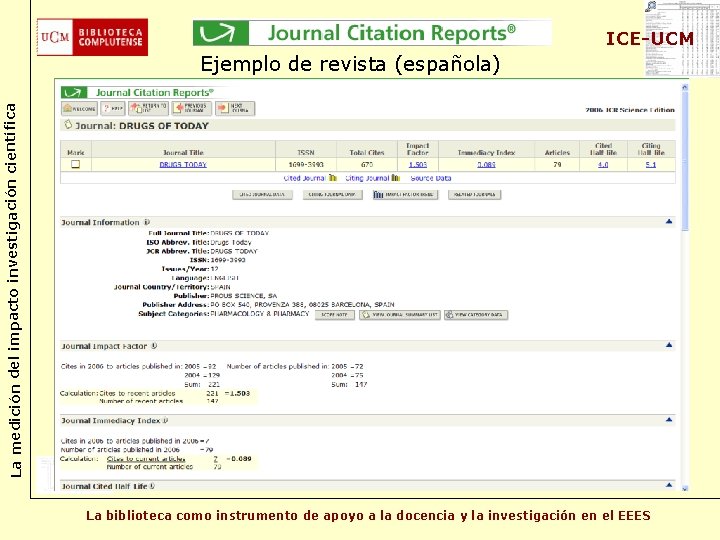The height and width of the screenshot is (540, 720).
Task: Collapse the Journal Information section arrow
Action: tap(669, 221)
